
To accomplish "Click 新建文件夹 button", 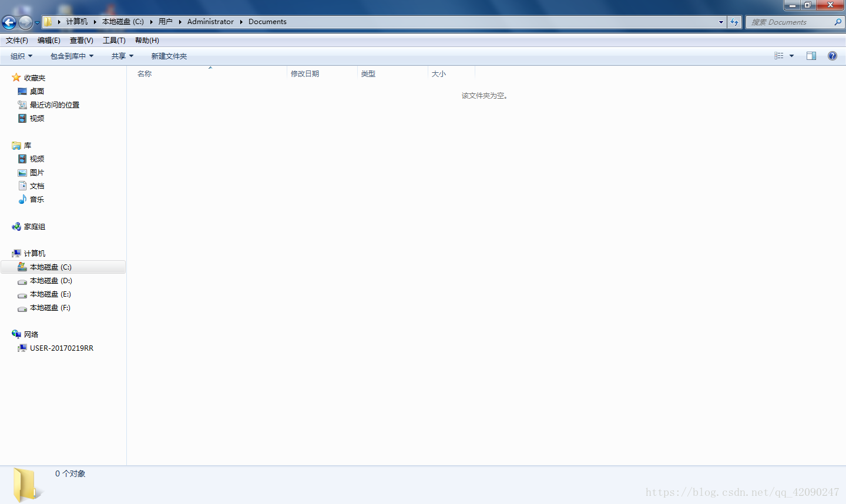I will [x=169, y=56].
